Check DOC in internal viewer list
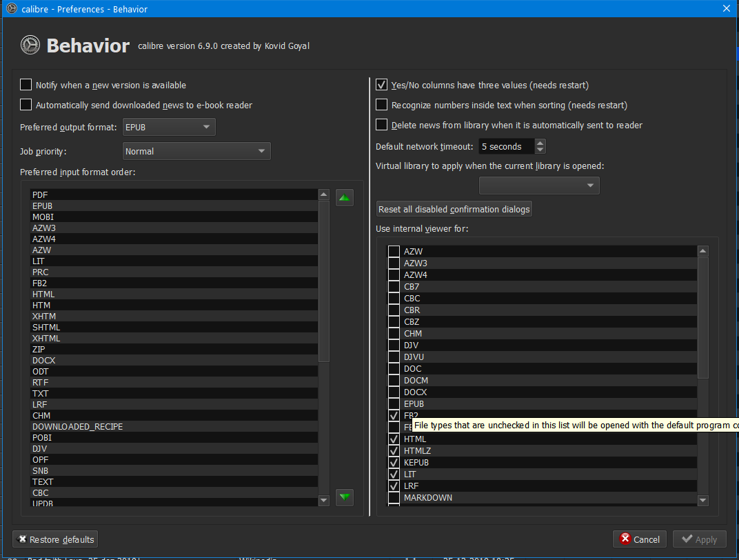Image resolution: width=739 pixels, height=560 pixels. [x=394, y=368]
